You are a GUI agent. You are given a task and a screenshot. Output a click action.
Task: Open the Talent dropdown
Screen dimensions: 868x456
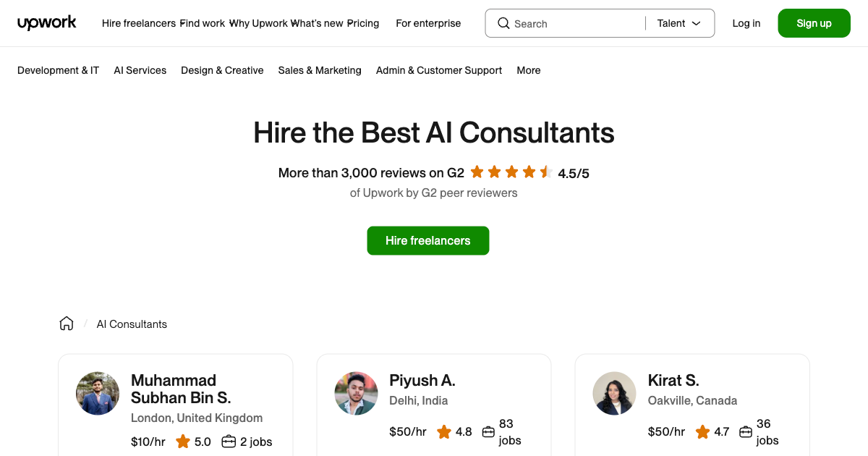coord(678,23)
